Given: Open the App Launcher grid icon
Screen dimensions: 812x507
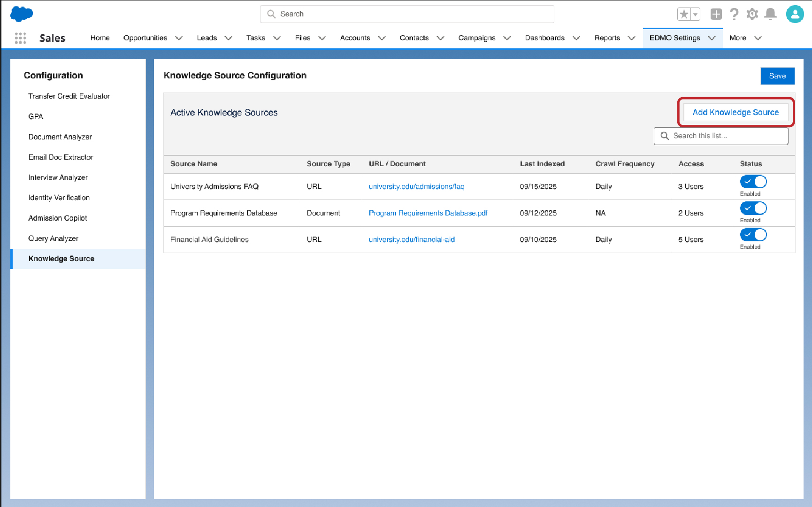Looking at the screenshot, I should pyautogui.click(x=20, y=38).
